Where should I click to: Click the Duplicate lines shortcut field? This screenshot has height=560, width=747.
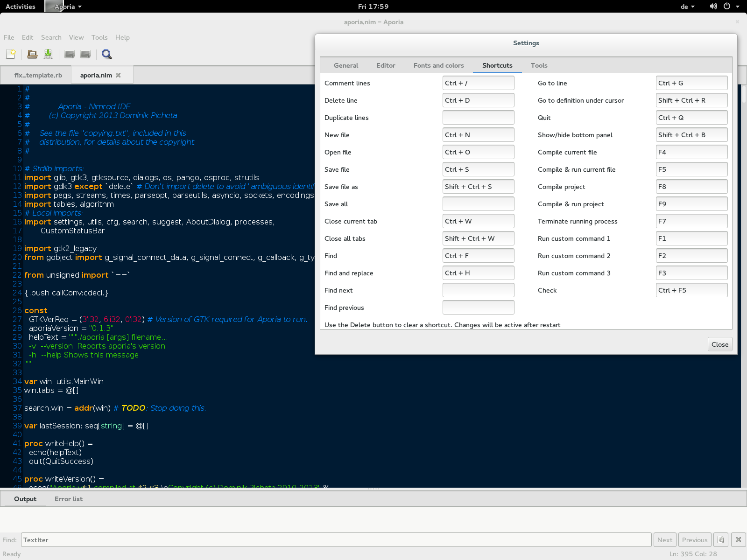(478, 118)
